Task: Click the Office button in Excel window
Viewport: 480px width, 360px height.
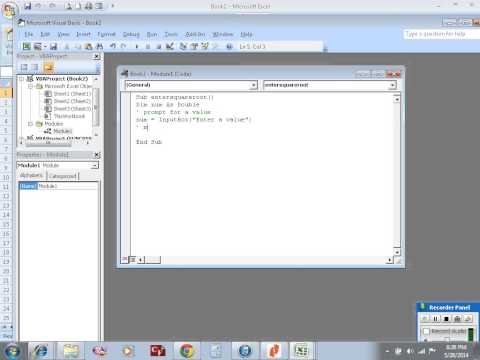Action: 9,9
